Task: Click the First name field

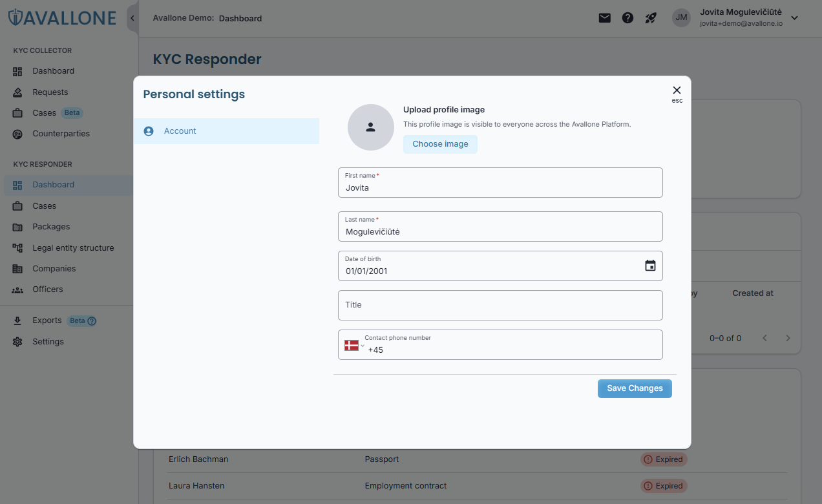Action: pos(500,183)
